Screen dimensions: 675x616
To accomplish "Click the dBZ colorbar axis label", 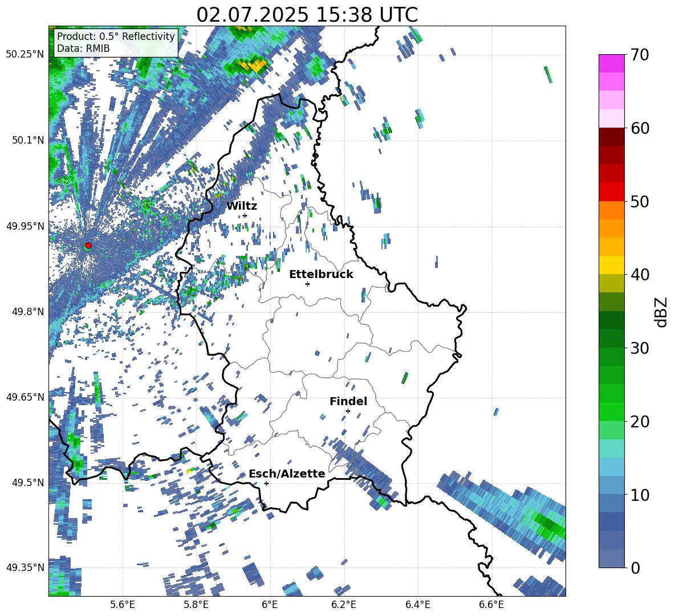I will (x=662, y=312).
